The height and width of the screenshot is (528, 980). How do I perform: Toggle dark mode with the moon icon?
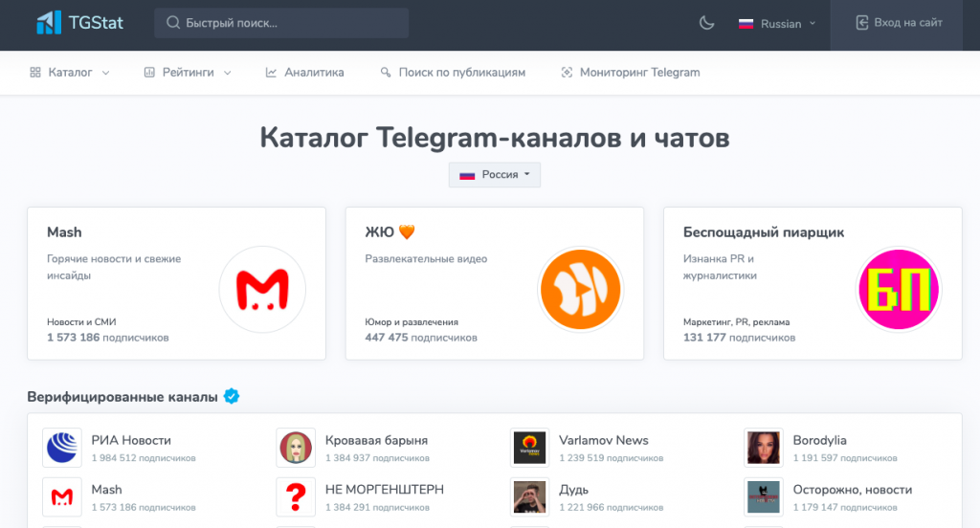click(x=706, y=23)
